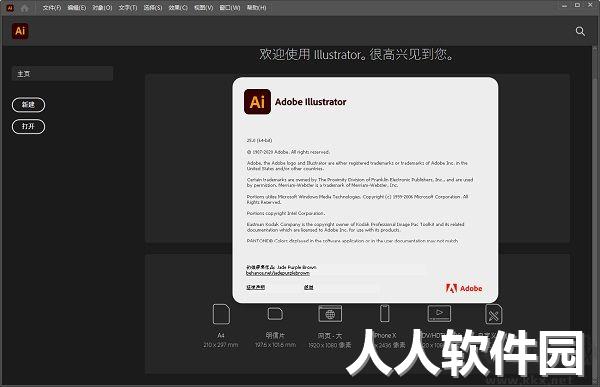The height and width of the screenshot is (387, 600).
Task: Click the Home icon in the title bar
Action: pyautogui.click(x=24, y=8)
